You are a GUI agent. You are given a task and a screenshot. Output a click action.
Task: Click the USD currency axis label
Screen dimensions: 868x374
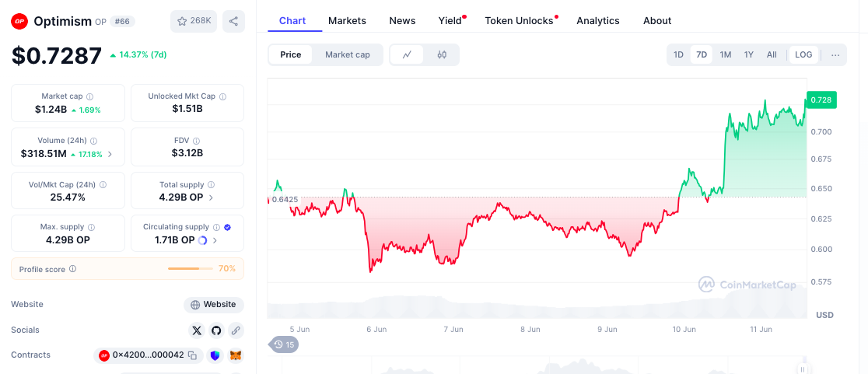[x=824, y=315]
